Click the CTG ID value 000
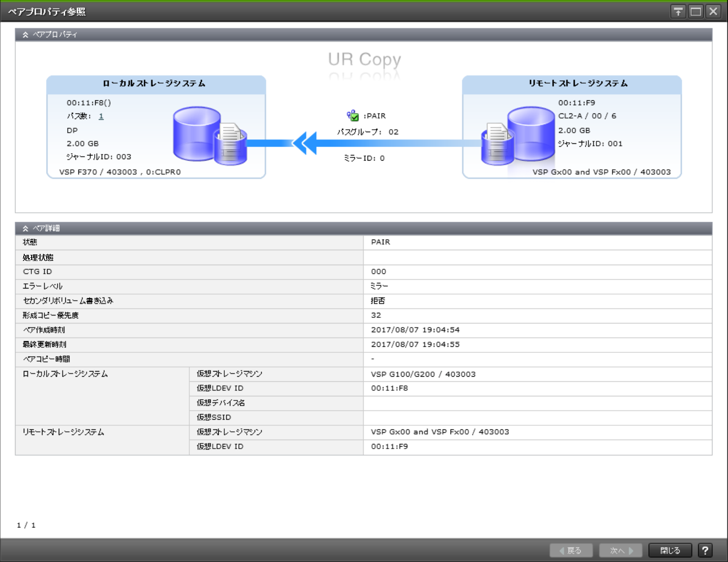 [x=378, y=272]
